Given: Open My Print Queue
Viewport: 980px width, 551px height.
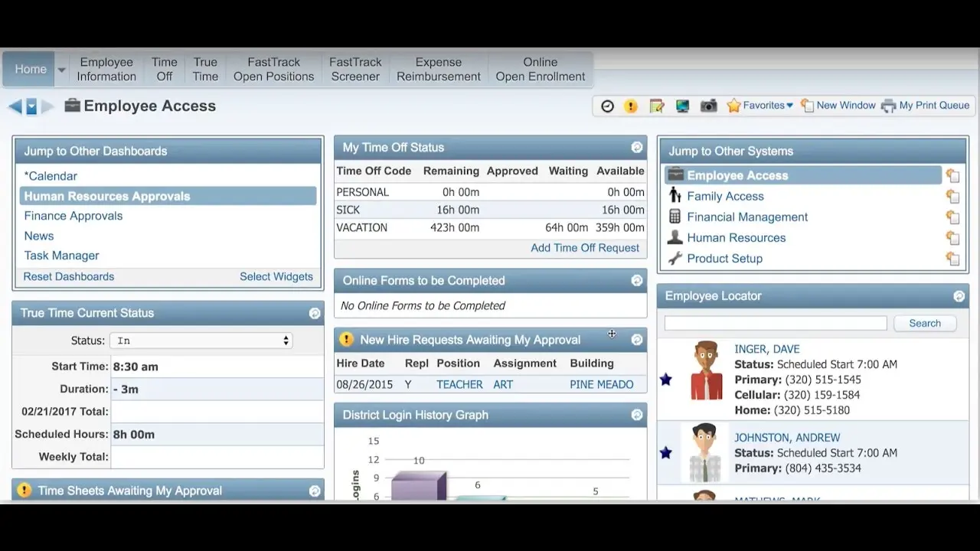Looking at the screenshot, I should click(926, 106).
